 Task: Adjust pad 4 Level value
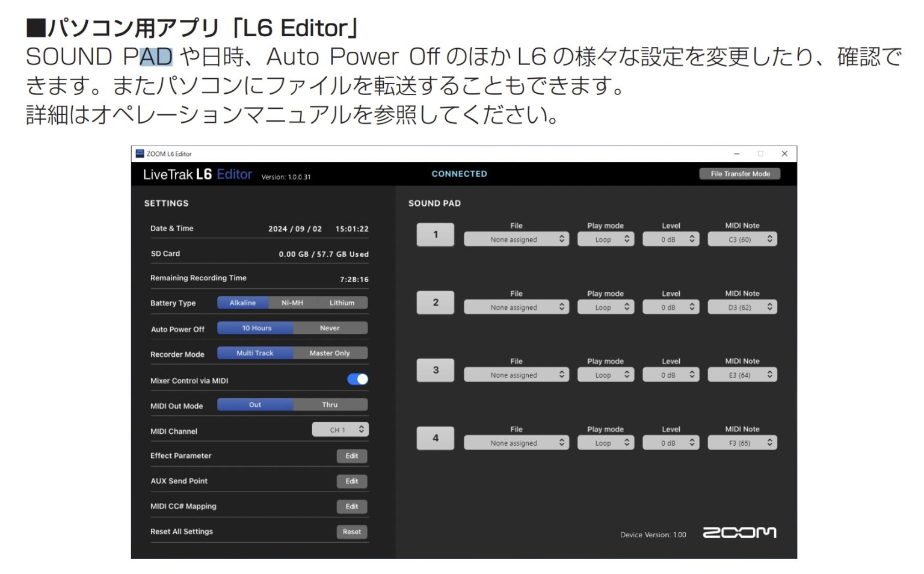point(671,442)
